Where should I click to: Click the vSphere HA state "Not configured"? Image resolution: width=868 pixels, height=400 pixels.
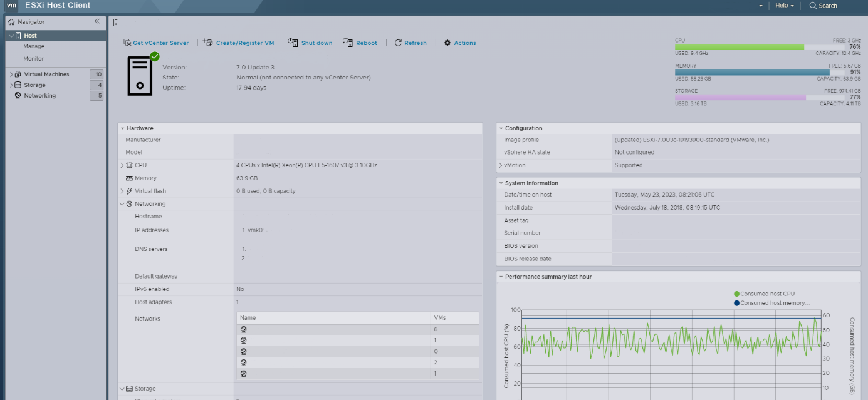point(634,153)
